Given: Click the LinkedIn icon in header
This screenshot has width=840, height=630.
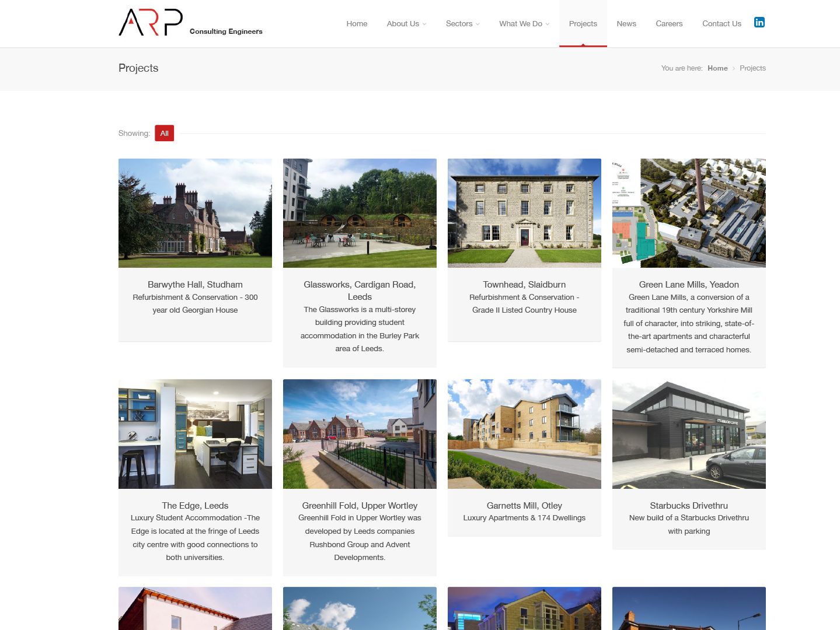Looking at the screenshot, I should pyautogui.click(x=759, y=23).
